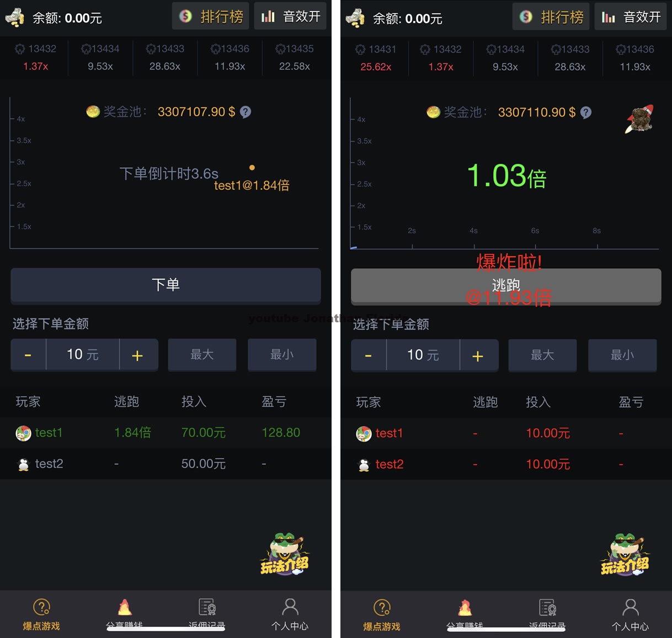This screenshot has width=672, height=638.
Task: Toggle 音效开 sound on right screen
Action: [631, 17]
